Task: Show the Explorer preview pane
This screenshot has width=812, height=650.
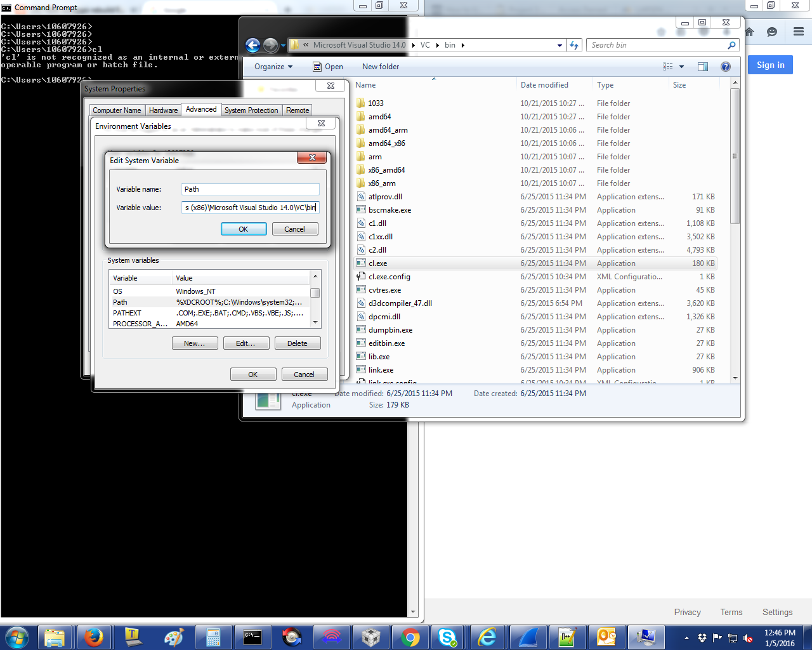Action: point(703,67)
